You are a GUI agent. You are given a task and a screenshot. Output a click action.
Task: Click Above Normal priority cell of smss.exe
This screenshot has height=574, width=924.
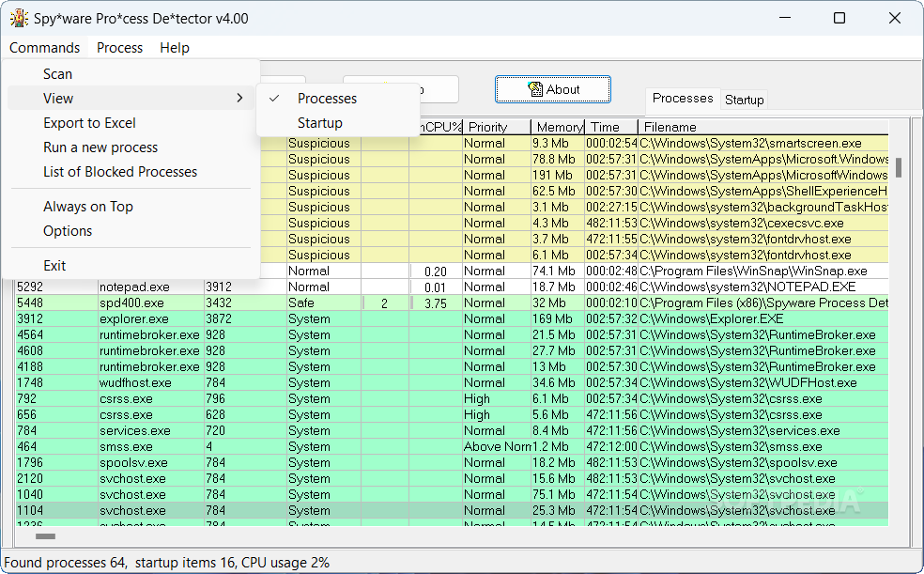[497, 446]
